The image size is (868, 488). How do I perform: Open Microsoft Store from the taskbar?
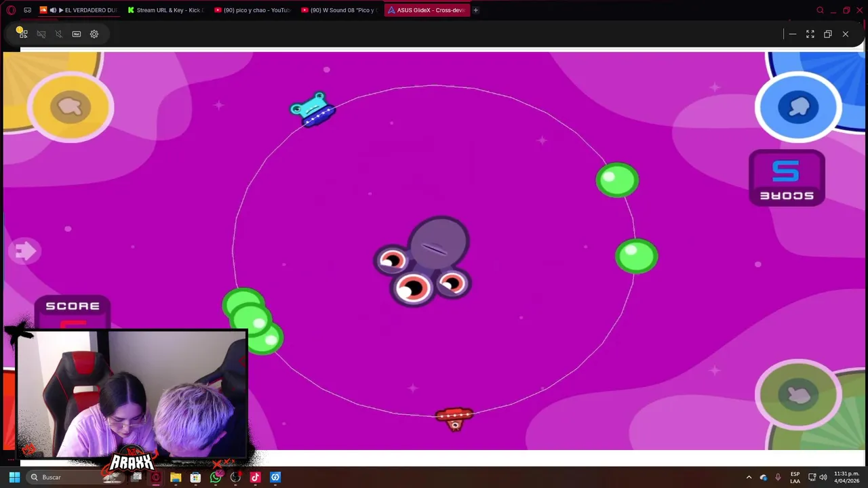195,477
